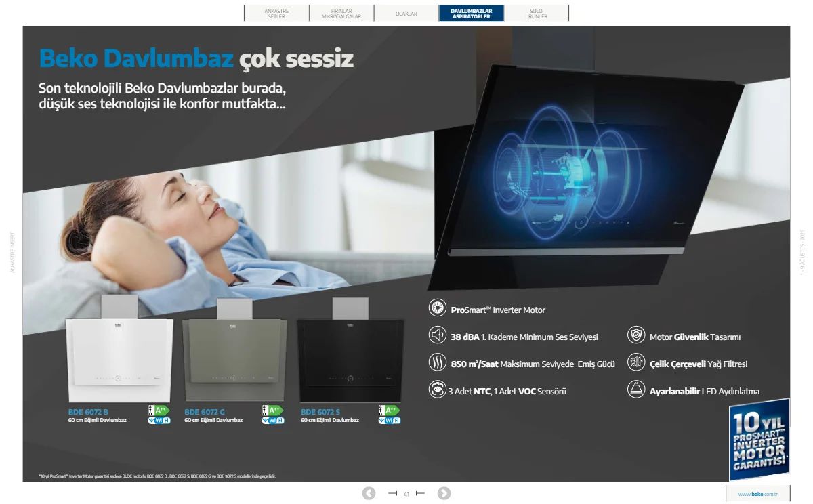Click Motor Güvenlik Tasarımı text
The image size is (813, 504).
coord(695,337)
